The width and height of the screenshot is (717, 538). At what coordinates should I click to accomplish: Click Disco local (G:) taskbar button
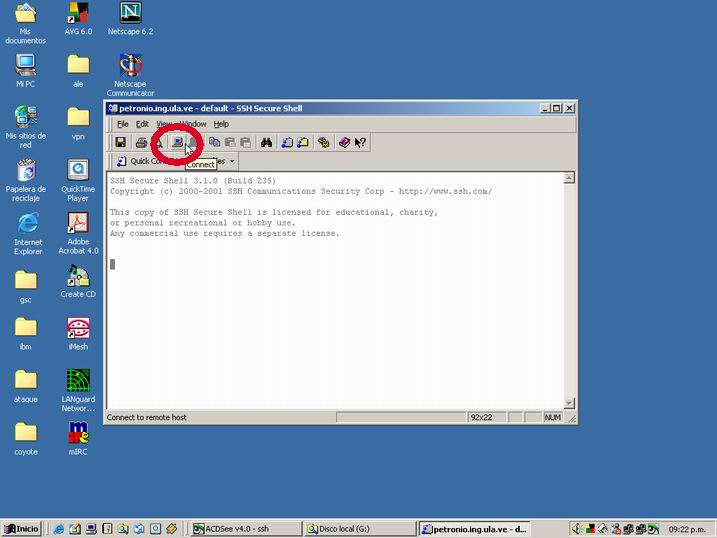(360, 529)
